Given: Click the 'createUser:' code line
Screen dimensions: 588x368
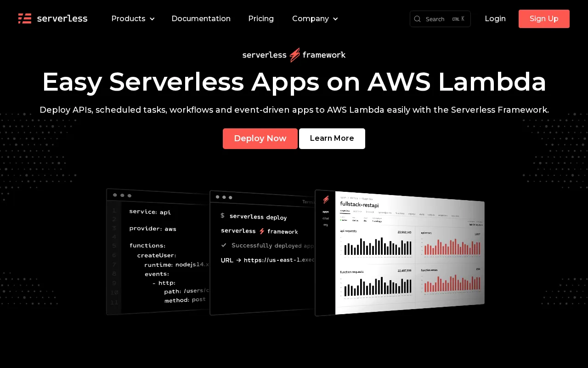Looking at the screenshot, I should click(157, 255).
